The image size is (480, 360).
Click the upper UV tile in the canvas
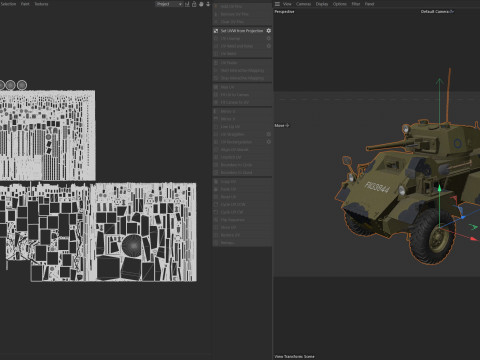pyautogui.click(x=48, y=135)
